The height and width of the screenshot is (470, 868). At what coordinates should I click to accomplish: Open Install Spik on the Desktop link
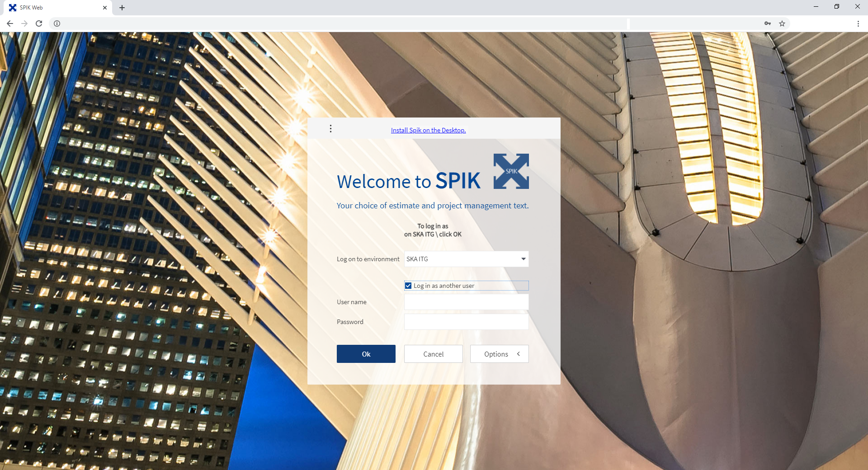pos(429,130)
